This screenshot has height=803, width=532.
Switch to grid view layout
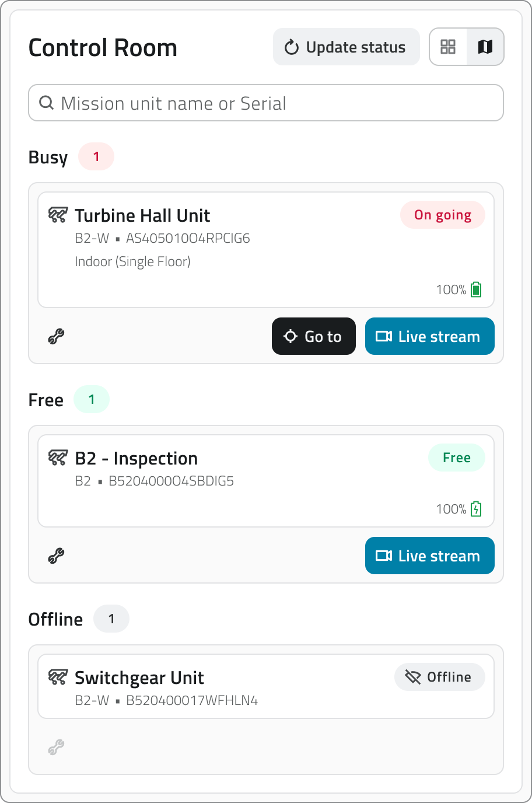448,47
